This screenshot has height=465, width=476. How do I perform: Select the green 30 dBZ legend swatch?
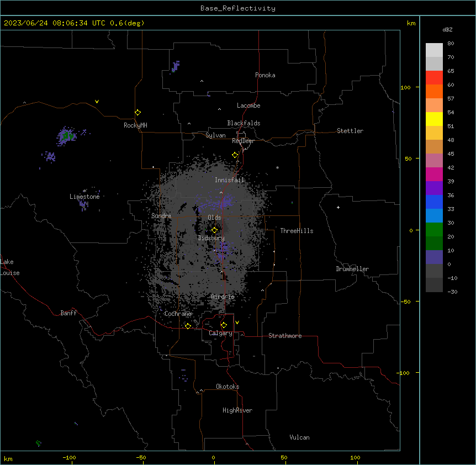[x=434, y=230]
